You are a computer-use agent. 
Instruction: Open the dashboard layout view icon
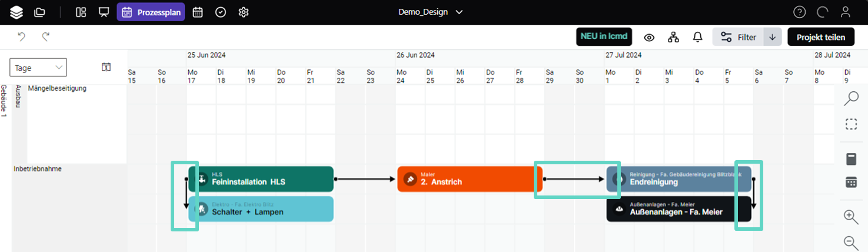[81, 12]
